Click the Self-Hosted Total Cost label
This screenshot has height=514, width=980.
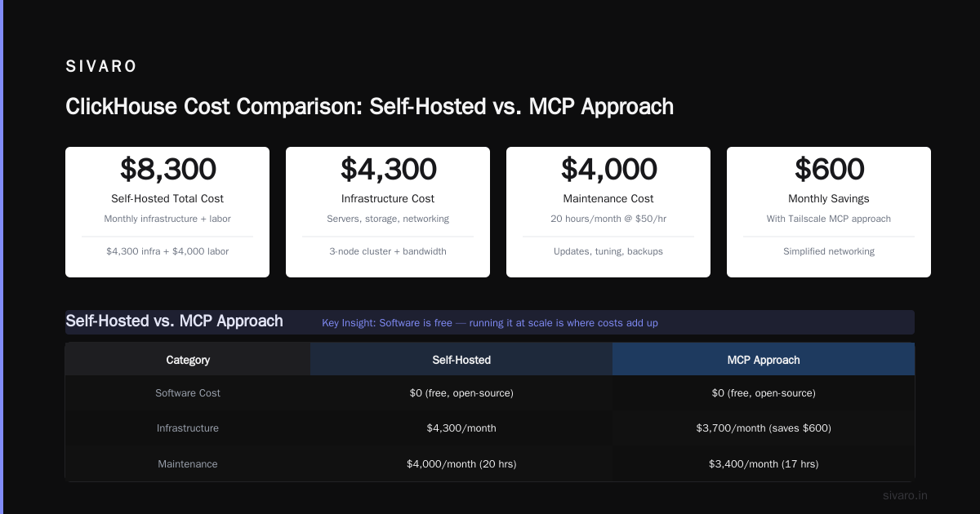point(167,198)
